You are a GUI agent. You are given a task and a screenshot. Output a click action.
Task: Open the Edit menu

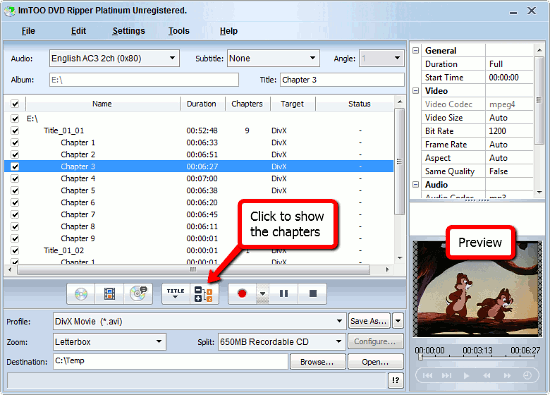pyautogui.click(x=78, y=31)
